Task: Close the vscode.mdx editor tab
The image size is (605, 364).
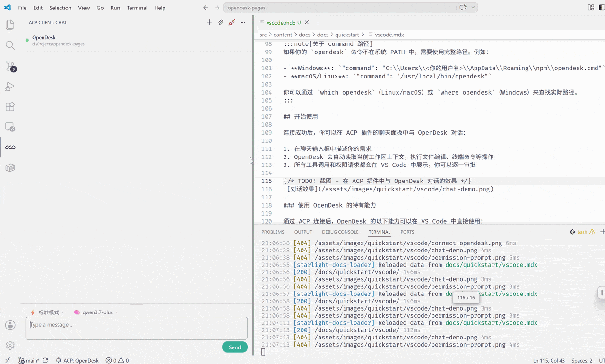Action: [307, 22]
